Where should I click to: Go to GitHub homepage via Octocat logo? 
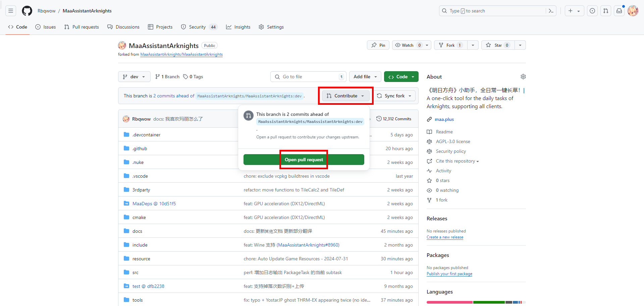tap(27, 11)
